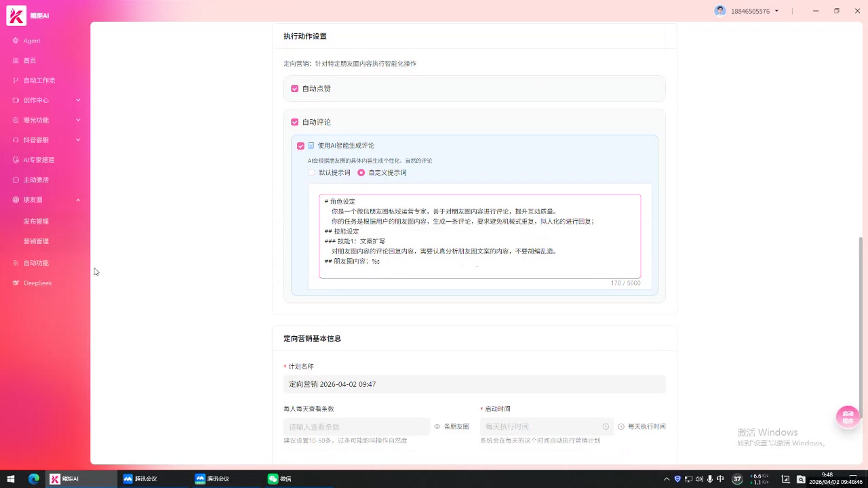Click the eye icon before 条朋友圈
The image size is (868, 488).
pos(437,426)
